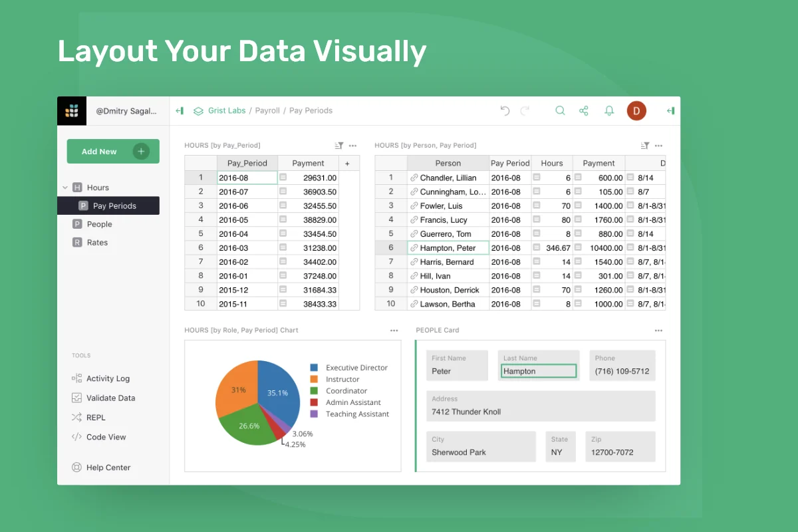Click the share icon
The image size is (798, 532).
pos(584,111)
